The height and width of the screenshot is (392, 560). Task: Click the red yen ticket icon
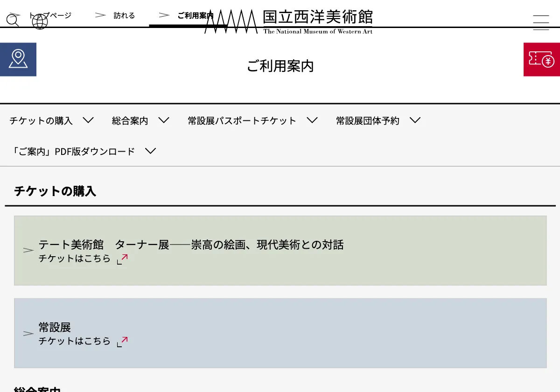pos(542,59)
